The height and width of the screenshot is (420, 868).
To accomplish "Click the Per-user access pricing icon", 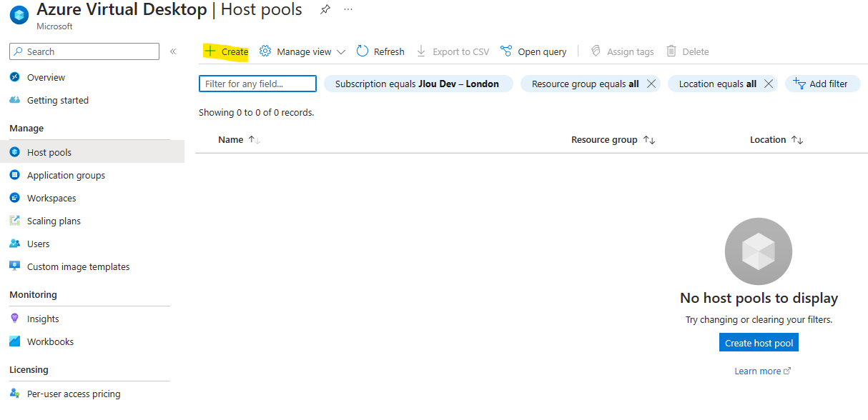I will click(x=15, y=394).
